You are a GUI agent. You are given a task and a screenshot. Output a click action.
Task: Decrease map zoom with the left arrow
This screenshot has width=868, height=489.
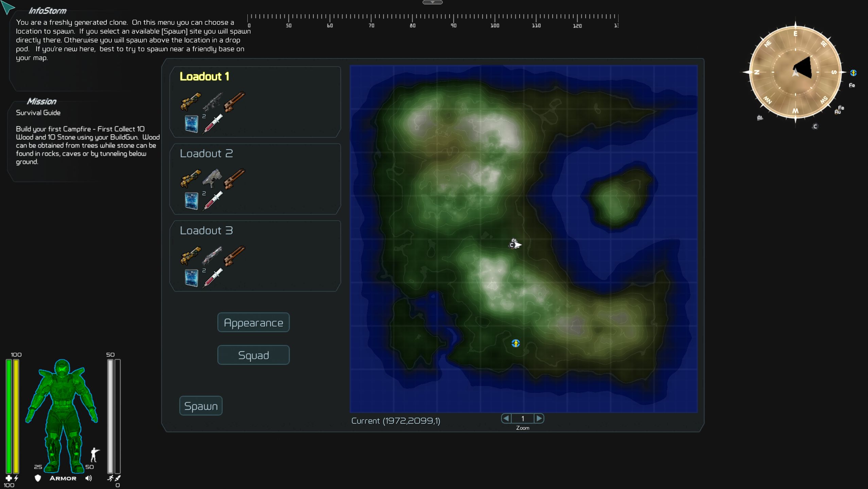tap(506, 418)
